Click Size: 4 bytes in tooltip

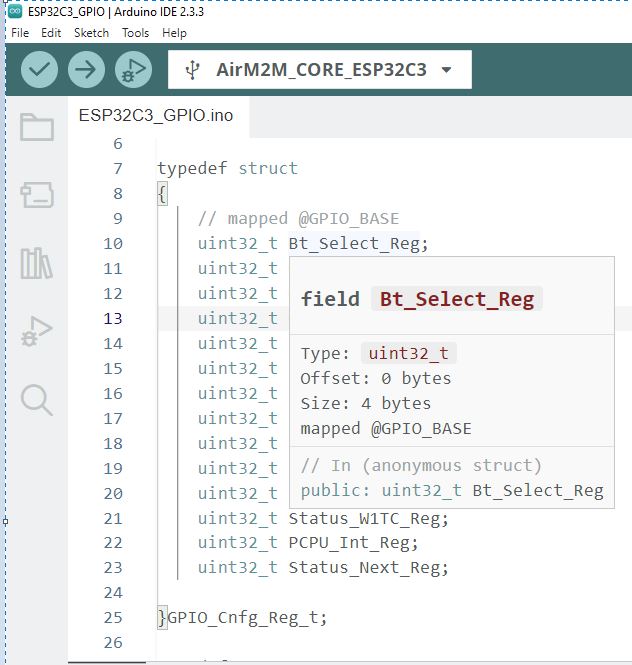[x=365, y=403]
